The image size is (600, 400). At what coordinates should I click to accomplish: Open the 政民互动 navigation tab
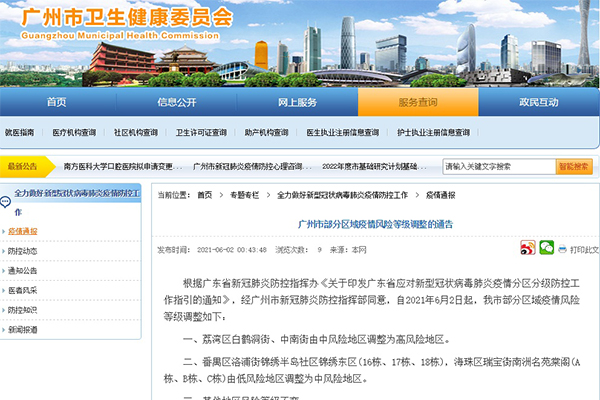click(x=538, y=102)
